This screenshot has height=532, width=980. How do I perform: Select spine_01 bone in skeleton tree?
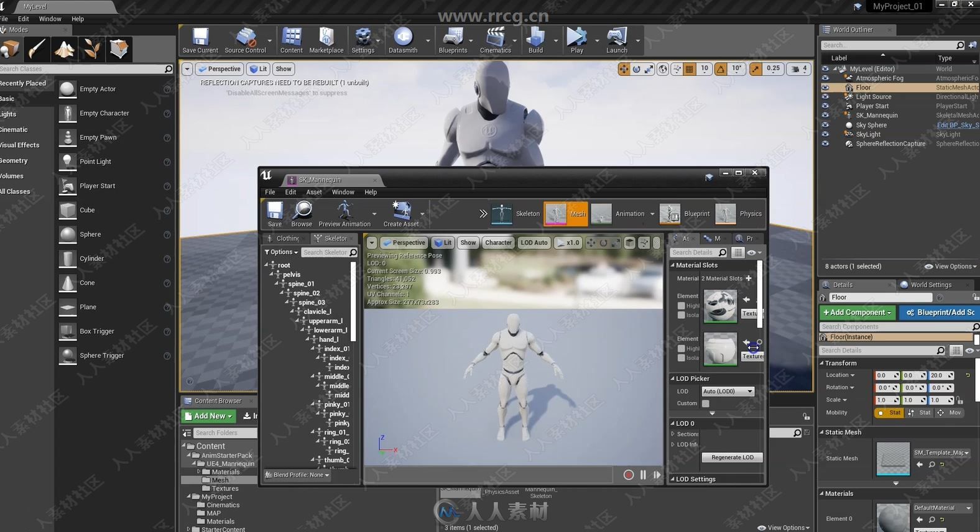pos(301,284)
